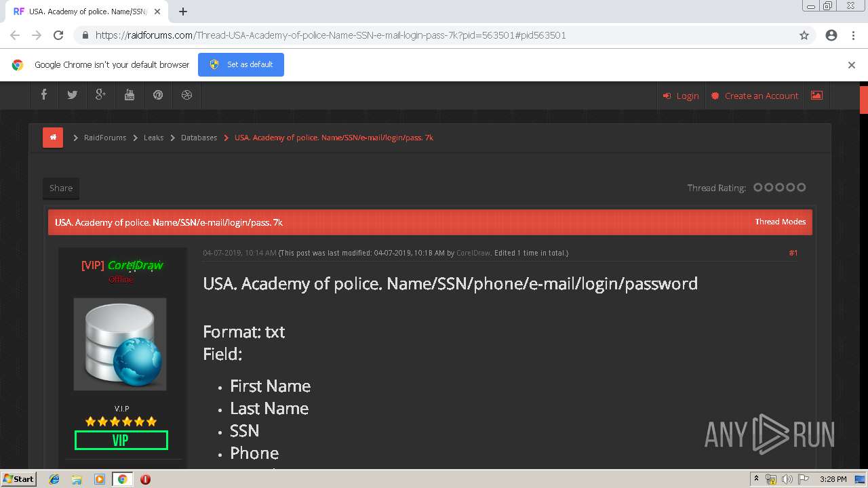Click the CorelDraw database avatar image
868x488 pixels.
pyautogui.click(x=120, y=344)
